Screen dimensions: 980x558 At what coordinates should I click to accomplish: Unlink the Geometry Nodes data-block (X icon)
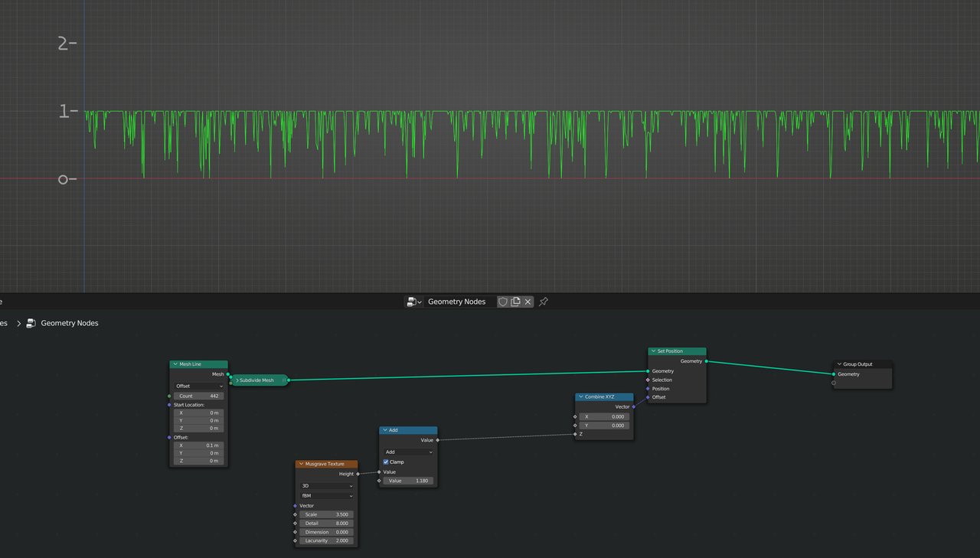click(528, 302)
